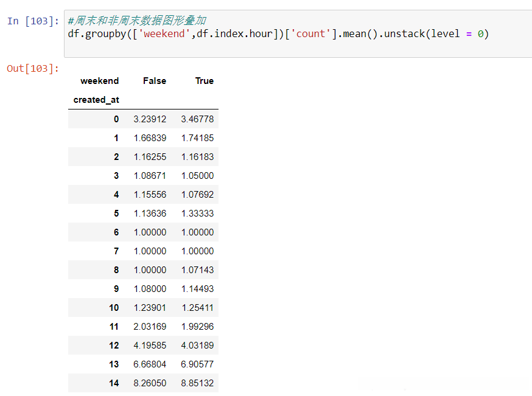Image resolution: width=532 pixels, height=396 pixels.
Task: Click row index 12
Action: pyautogui.click(x=114, y=346)
